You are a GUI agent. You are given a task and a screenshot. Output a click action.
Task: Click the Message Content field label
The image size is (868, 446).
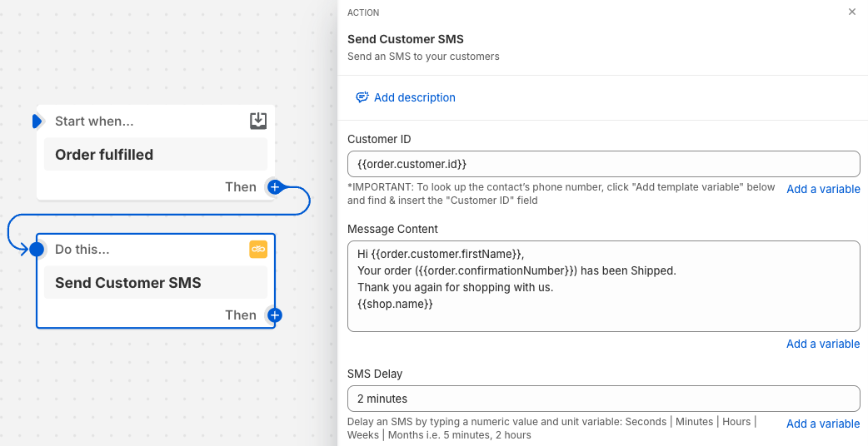(x=392, y=229)
